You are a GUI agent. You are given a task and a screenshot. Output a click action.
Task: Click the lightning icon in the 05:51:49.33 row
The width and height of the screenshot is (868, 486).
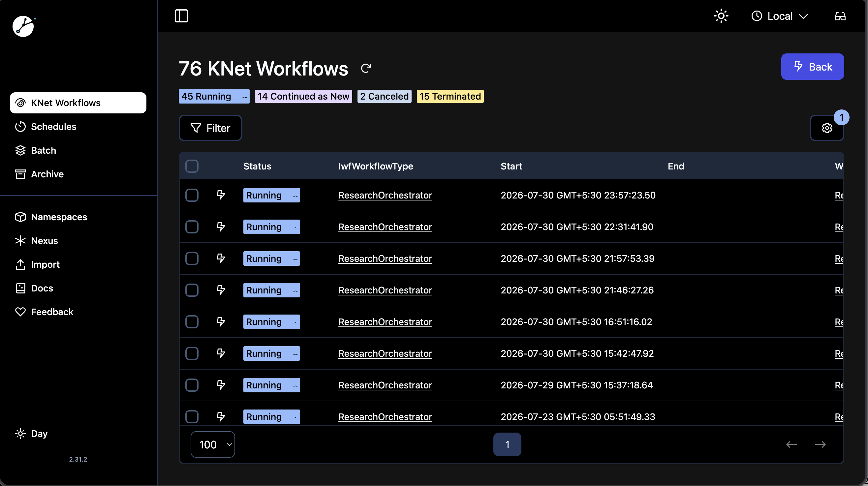[x=221, y=417]
